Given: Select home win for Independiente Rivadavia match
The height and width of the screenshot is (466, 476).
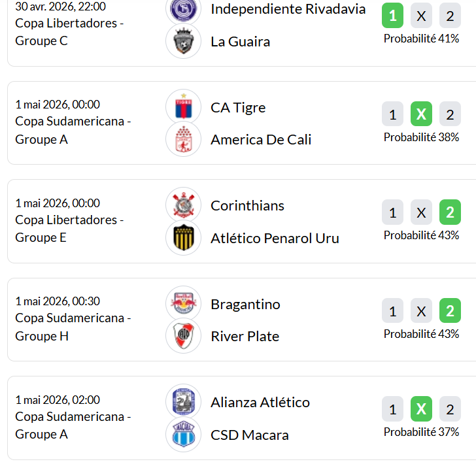Looking at the screenshot, I should click(x=392, y=16).
